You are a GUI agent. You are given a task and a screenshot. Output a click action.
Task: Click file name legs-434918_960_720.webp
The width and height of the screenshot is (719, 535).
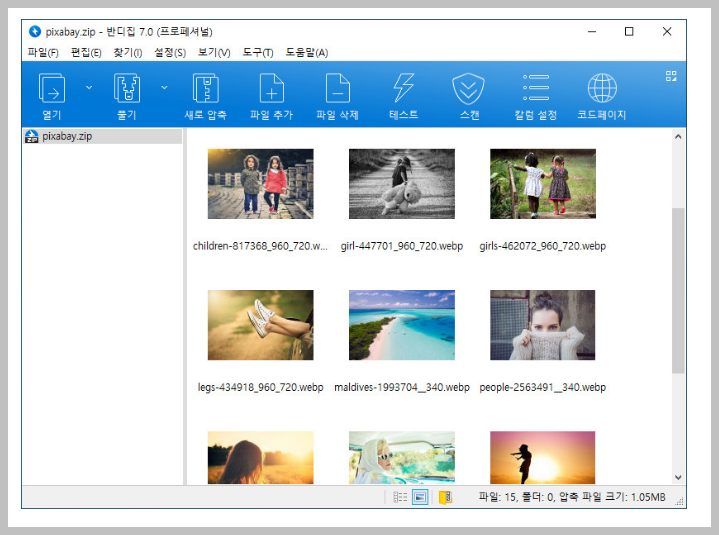click(260, 387)
